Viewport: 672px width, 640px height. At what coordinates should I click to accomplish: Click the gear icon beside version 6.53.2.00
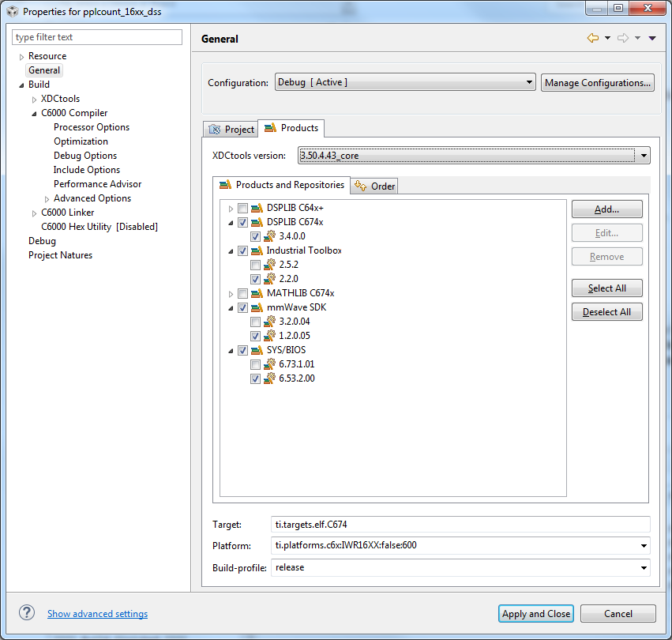[x=269, y=378]
